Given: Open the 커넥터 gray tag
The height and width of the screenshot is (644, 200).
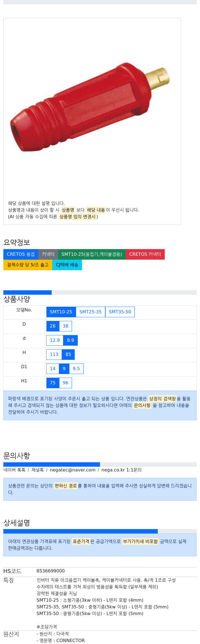Looking at the screenshot, I should (48, 254).
